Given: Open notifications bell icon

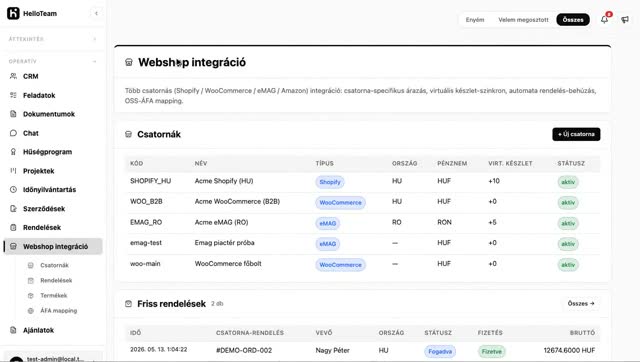Looking at the screenshot, I should (x=604, y=19).
